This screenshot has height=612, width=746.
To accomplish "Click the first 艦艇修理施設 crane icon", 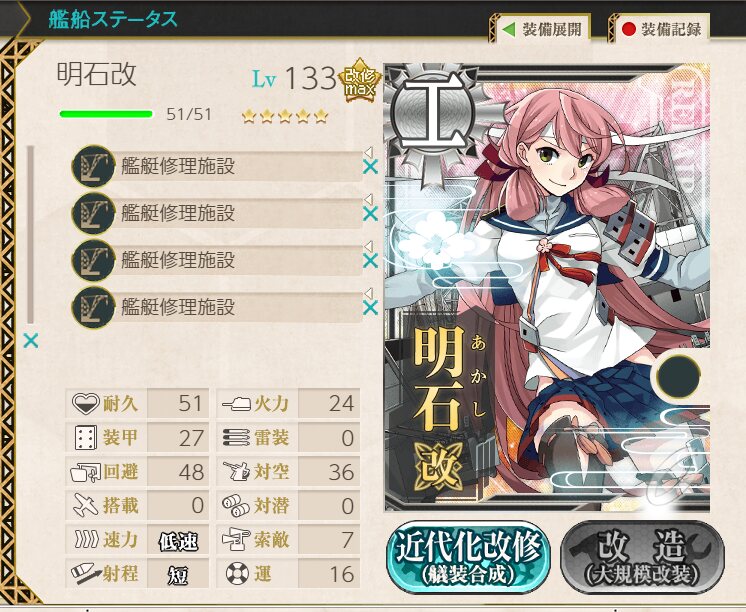I will (93, 167).
